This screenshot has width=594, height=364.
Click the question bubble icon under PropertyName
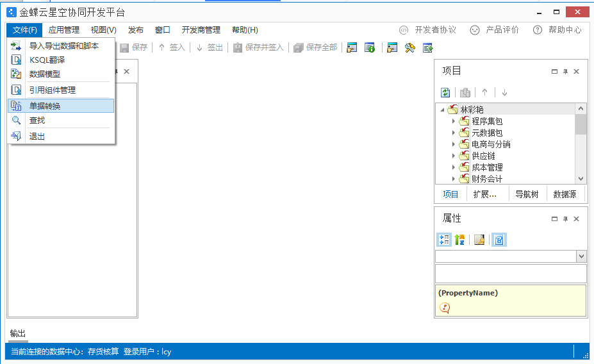(x=445, y=308)
